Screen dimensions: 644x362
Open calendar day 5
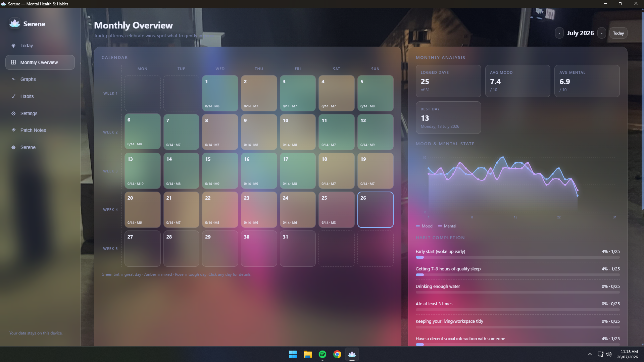point(375,93)
